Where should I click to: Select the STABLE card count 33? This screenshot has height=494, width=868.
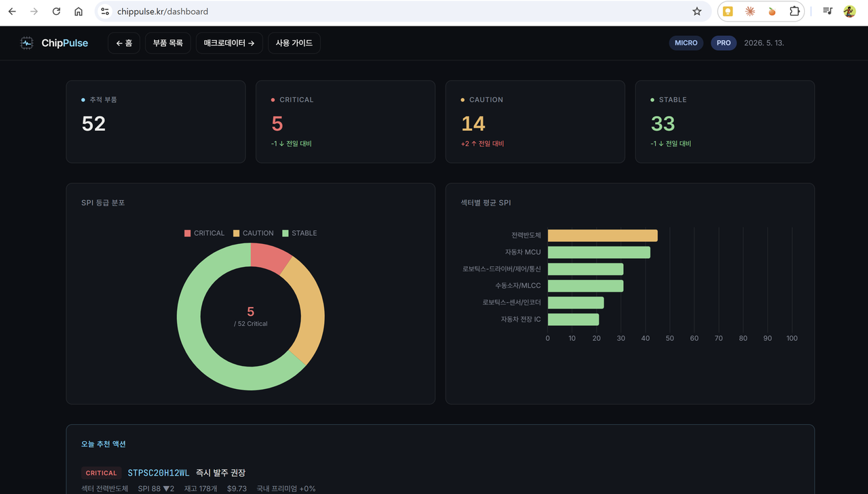tap(663, 123)
